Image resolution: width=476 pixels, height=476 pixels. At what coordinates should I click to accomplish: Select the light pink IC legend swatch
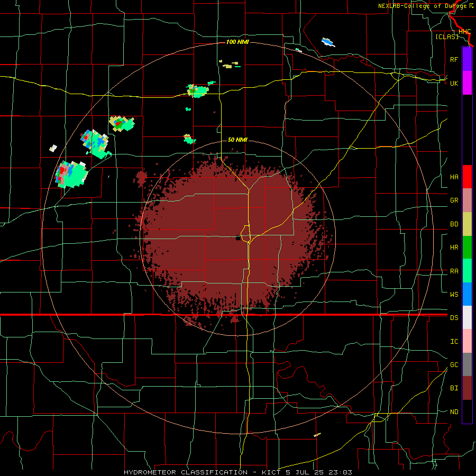(467, 341)
